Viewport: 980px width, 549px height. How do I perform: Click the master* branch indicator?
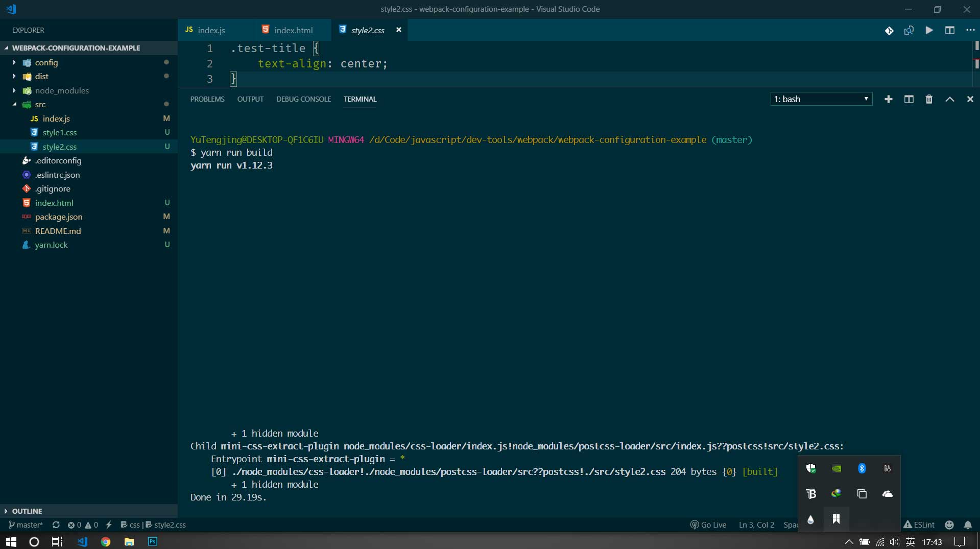click(26, 524)
